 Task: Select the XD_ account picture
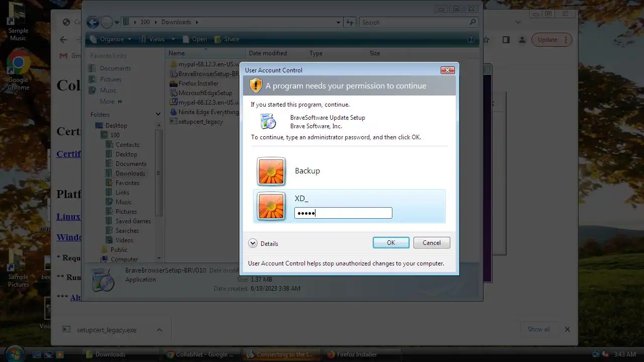click(x=271, y=206)
